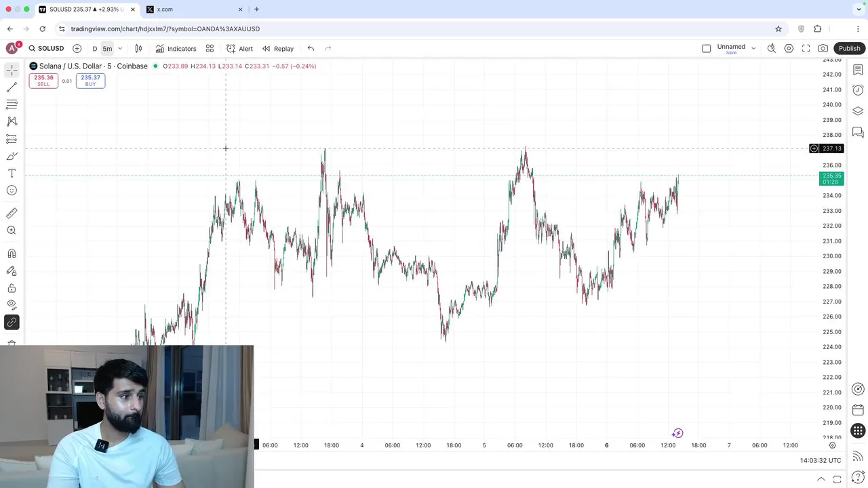This screenshot has height=488, width=868.
Task: Start bar Replay mode
Action: 278,49
